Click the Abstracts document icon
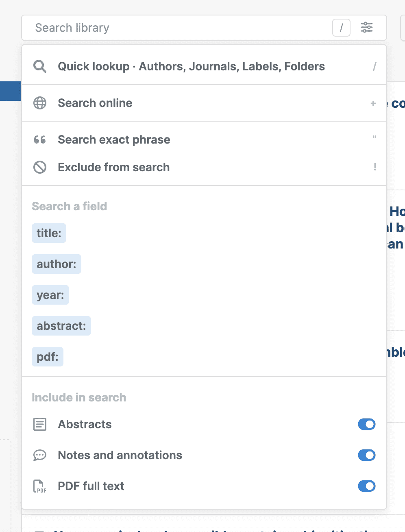The width and height of the screenshot is (405, 532). [40, 424]
